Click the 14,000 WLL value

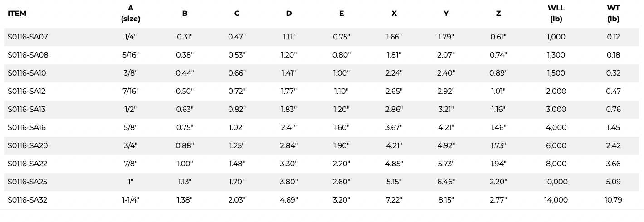pos(556,200)
